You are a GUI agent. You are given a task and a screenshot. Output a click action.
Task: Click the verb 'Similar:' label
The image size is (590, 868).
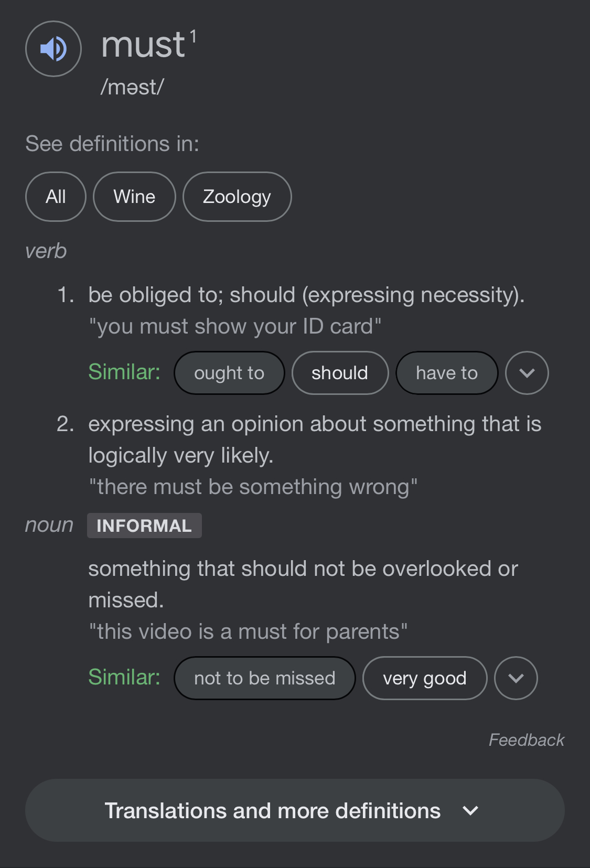tap(124, 372)
